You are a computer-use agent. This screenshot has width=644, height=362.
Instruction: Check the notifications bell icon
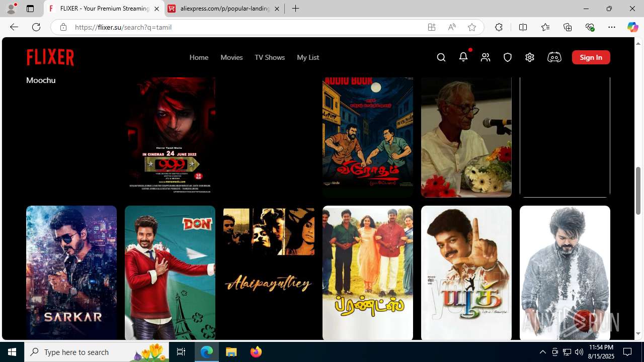pos(463,57)
